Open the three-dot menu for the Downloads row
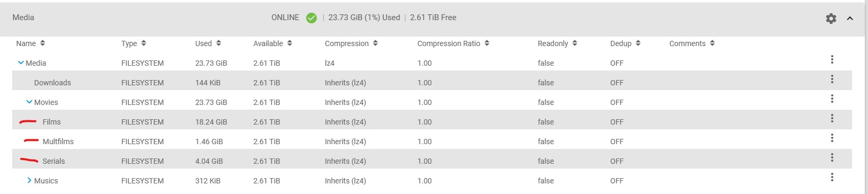The image size is (868, 194). 832,79
